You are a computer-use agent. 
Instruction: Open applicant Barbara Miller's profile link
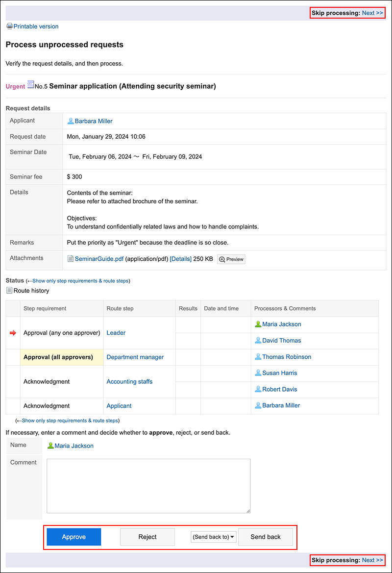tap(94, 121)
